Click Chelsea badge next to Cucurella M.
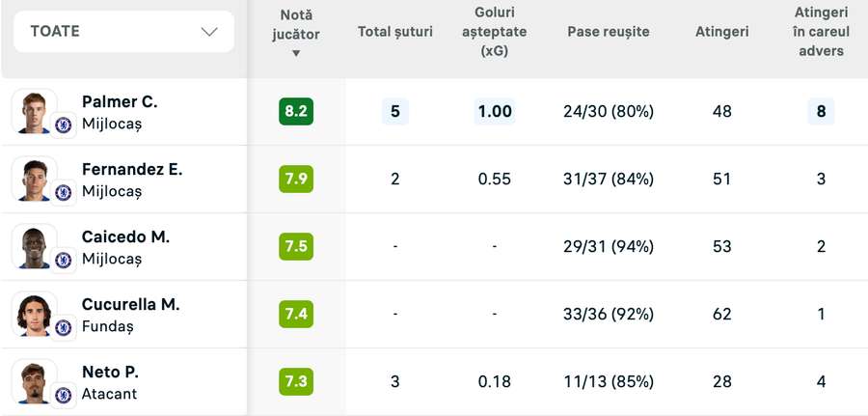868x416 pixels. [63, 327]
